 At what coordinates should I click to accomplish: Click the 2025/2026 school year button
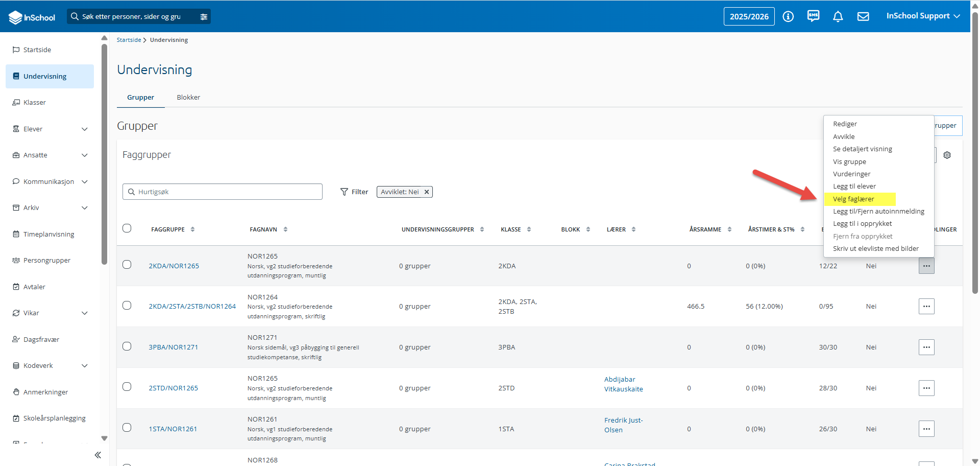[749, 16]
